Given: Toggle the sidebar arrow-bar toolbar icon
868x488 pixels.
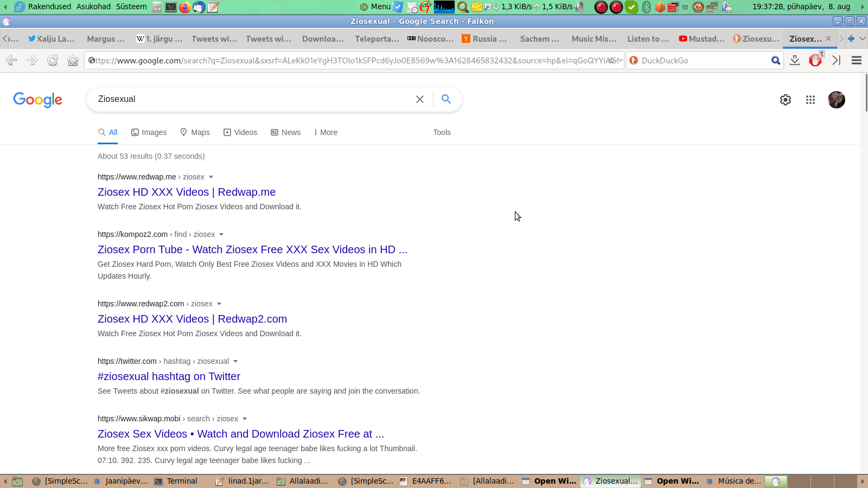Looking at the screenshot, I should pyautogui.click(x=836, y=60).
